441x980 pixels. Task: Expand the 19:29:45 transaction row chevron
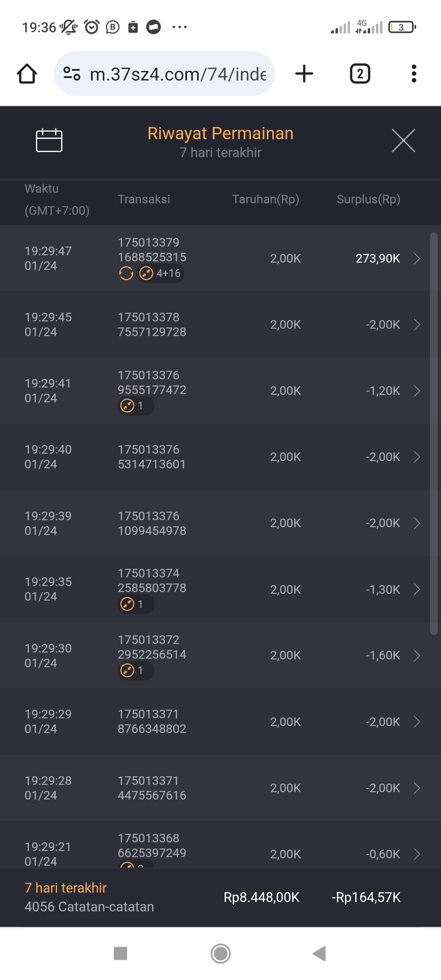click(x=416, y=325)
